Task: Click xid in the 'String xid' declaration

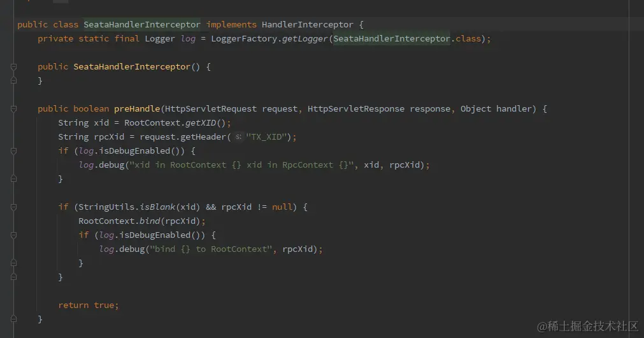Action: click(101, 123)
